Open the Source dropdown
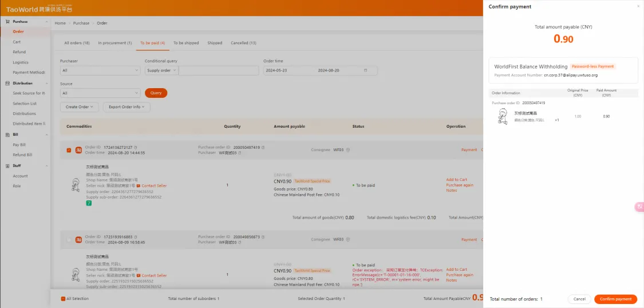Screen dimensions: 644x308 tap(100, 93)
